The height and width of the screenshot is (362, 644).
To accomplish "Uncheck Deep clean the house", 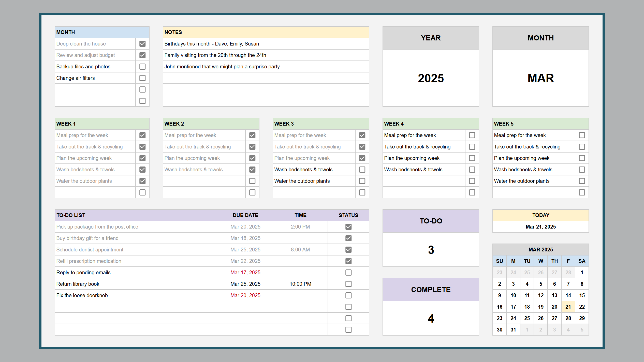I will tap(142, 43).
